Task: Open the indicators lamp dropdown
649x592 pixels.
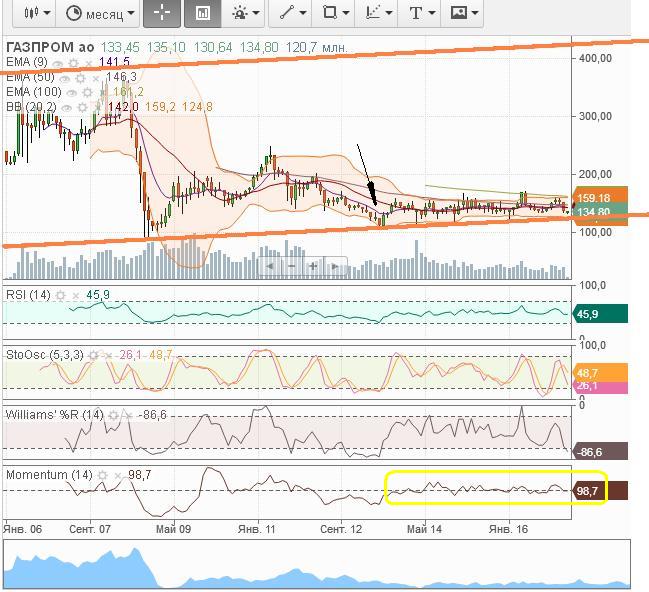Action: pyautogui.click(x=245, y=13)
